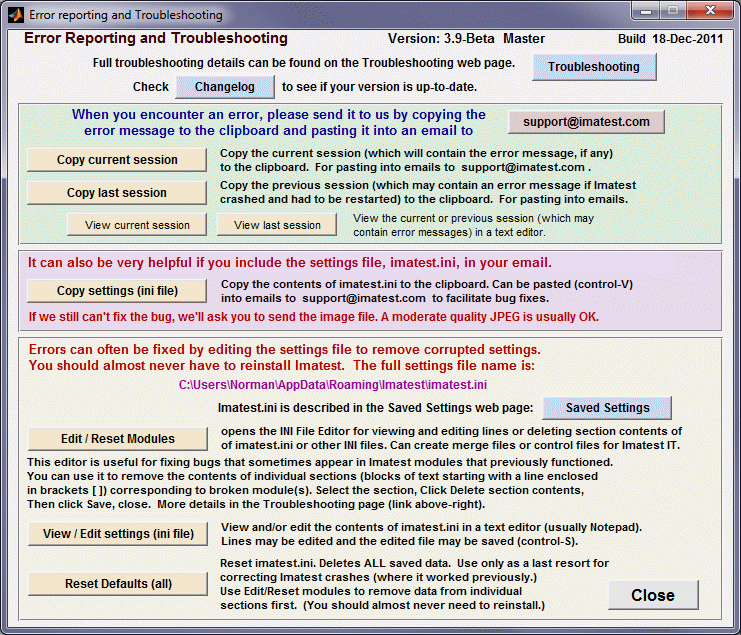Click 'When you encounter an error' blue text
The width and height of the screenshot is (741, 635).
[x=279, y=122]
